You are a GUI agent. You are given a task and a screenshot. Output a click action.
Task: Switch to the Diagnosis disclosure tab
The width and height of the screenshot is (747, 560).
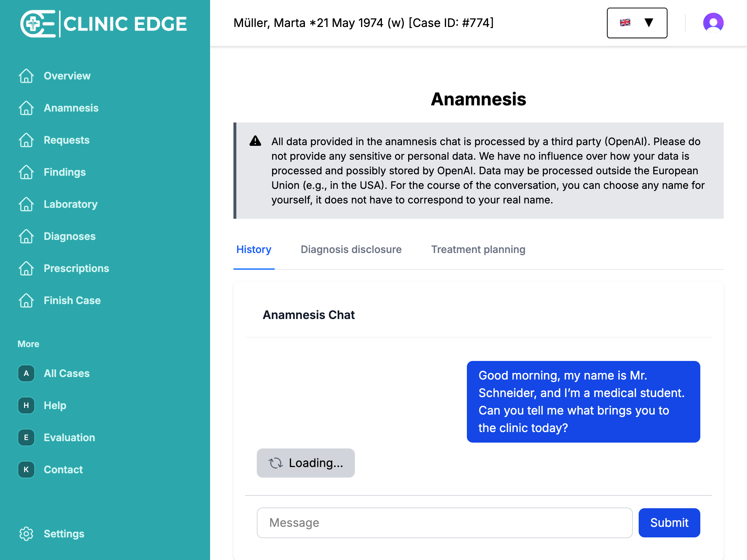point(351,249)
